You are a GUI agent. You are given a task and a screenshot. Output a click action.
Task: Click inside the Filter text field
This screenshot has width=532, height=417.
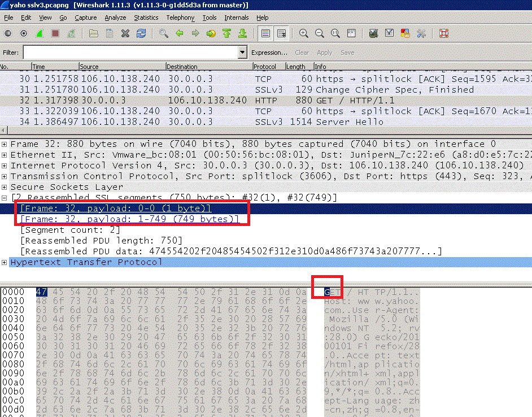tap(130, 53)
